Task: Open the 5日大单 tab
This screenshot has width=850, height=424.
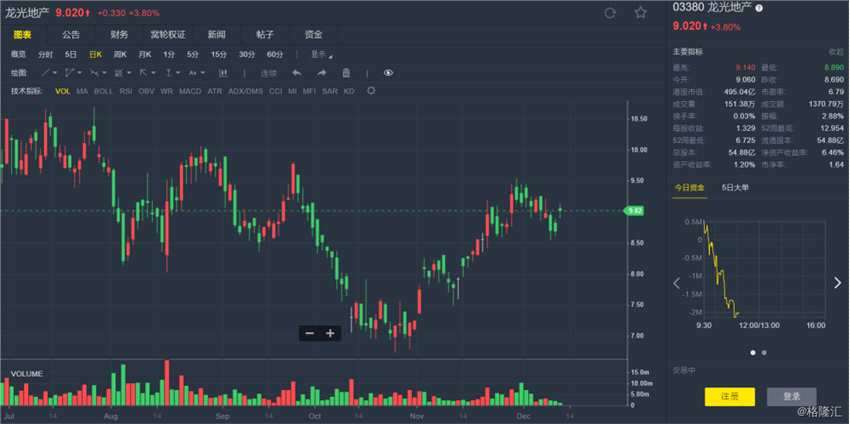Action: 735,187
